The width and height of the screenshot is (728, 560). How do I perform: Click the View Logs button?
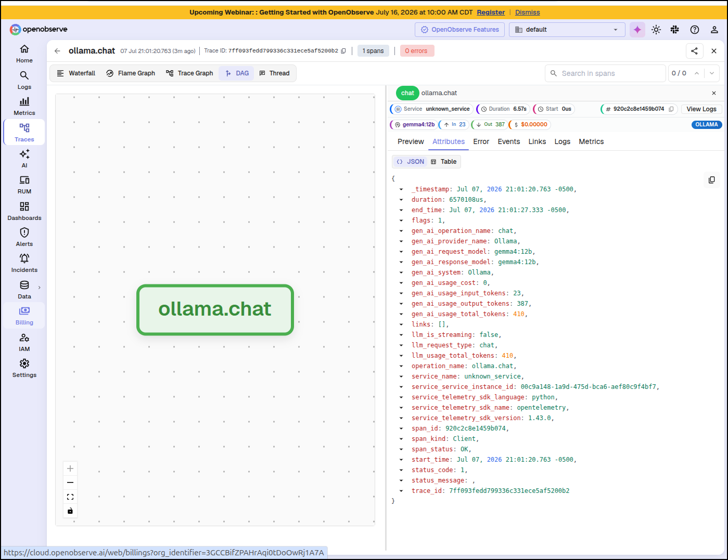click(701, 109)
